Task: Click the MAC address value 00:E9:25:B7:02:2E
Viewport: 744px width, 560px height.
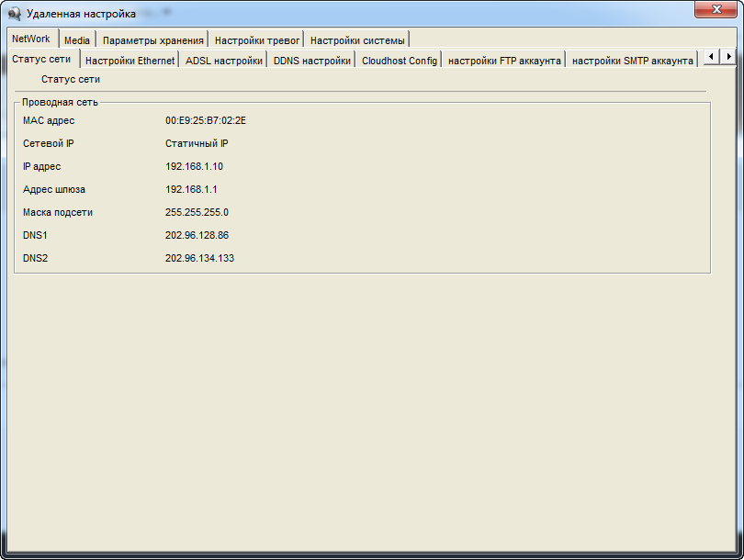Action: [206, 120]
